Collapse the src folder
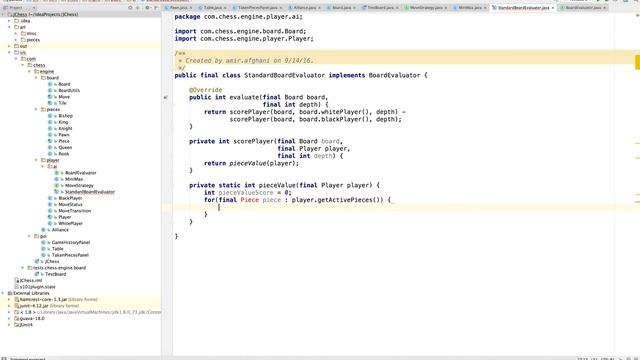Image resolution: width=640 pixels, height=360 pixels. click(10, 53)
